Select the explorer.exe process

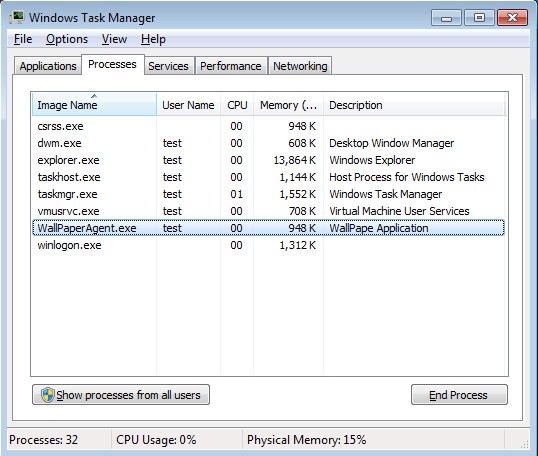coord(268,160)
